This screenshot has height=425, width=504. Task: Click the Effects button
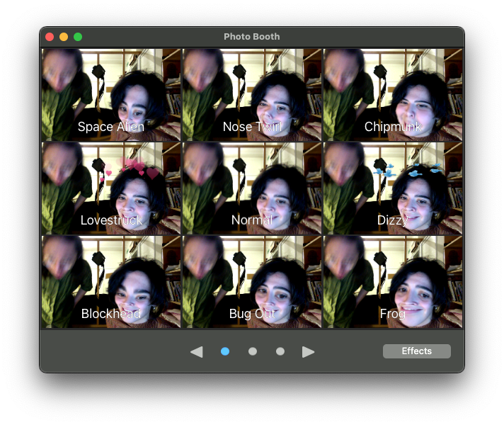click(416, 351)
